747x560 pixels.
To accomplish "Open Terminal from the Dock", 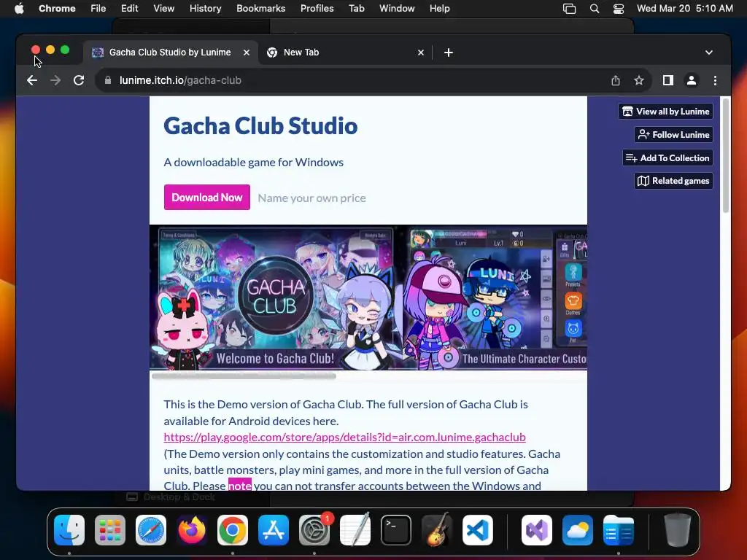I will pyautogui.click(x=396, y=530).
